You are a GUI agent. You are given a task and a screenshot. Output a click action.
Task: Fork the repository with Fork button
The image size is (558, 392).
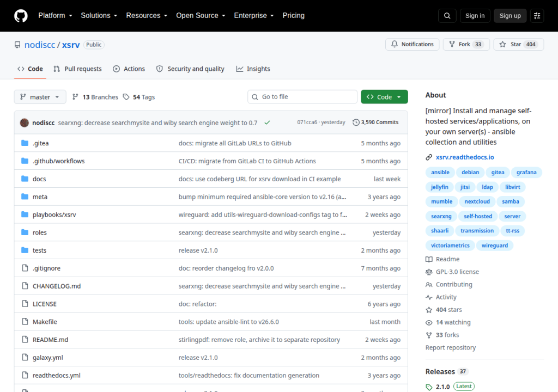click(x=466, y=45)
